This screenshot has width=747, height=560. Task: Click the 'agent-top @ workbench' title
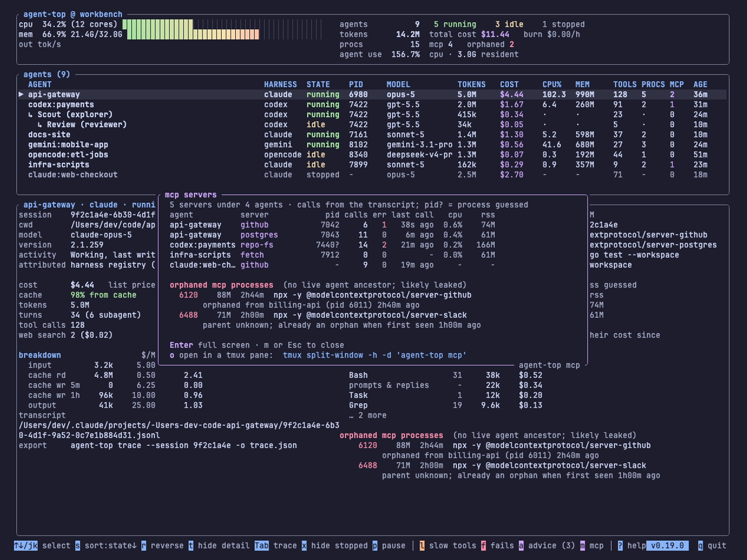click(73, 14)
